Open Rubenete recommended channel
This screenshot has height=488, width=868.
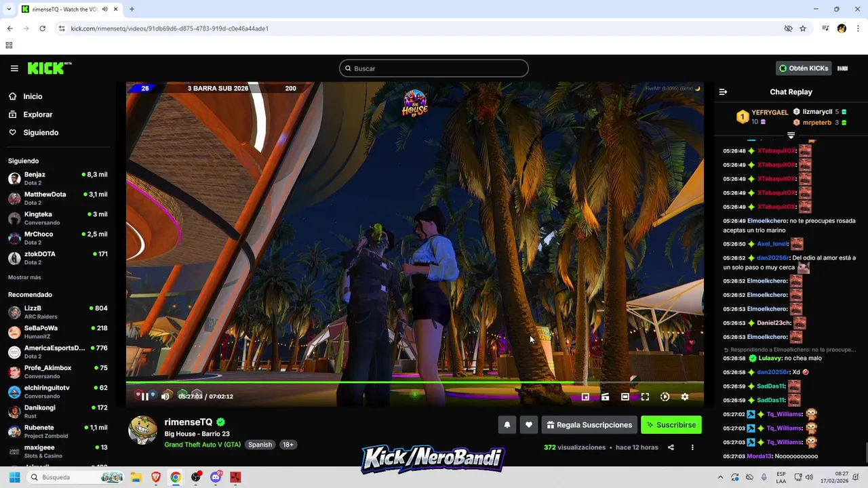tap(57, 432)
